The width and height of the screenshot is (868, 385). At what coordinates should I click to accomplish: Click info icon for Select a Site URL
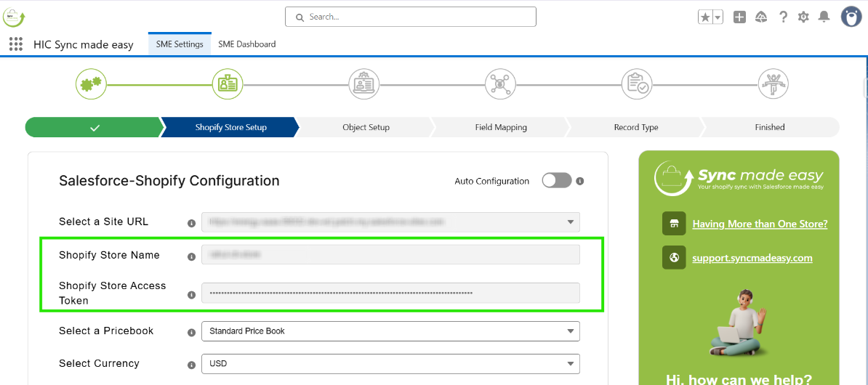click(191, 223)
